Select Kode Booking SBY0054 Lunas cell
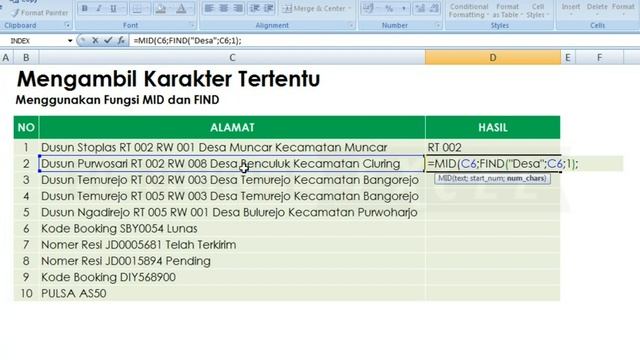This screenshot has width=640, height=360. coord(232,229)
